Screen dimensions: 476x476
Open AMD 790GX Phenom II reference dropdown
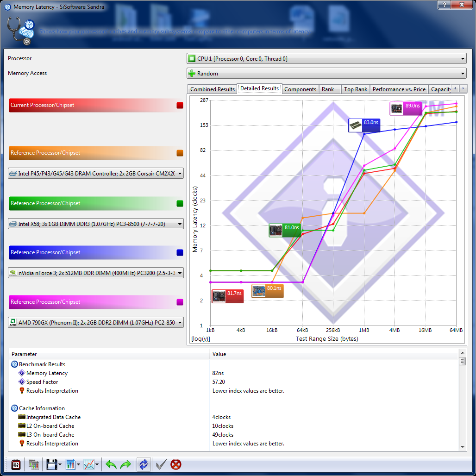coord(96,322)
